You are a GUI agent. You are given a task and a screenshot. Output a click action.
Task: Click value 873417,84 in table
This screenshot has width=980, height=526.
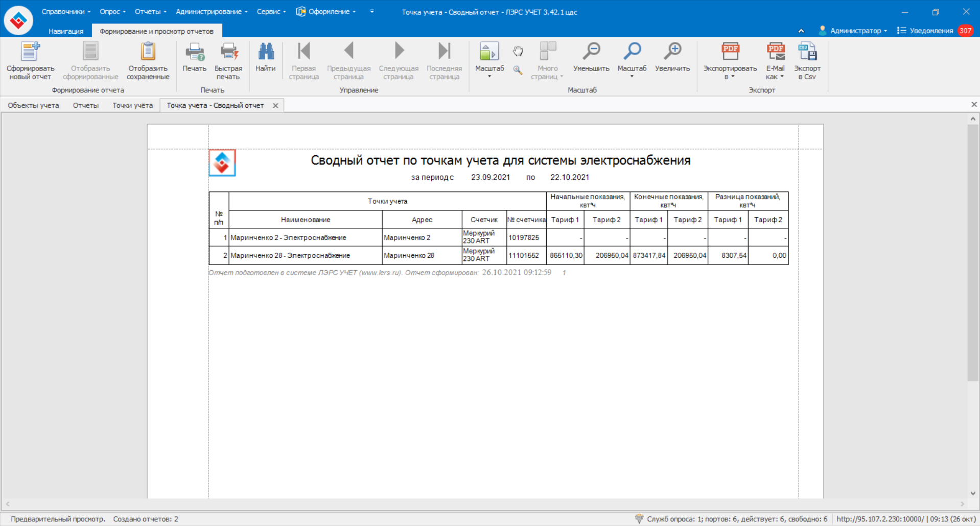click(x=649, y=255)
